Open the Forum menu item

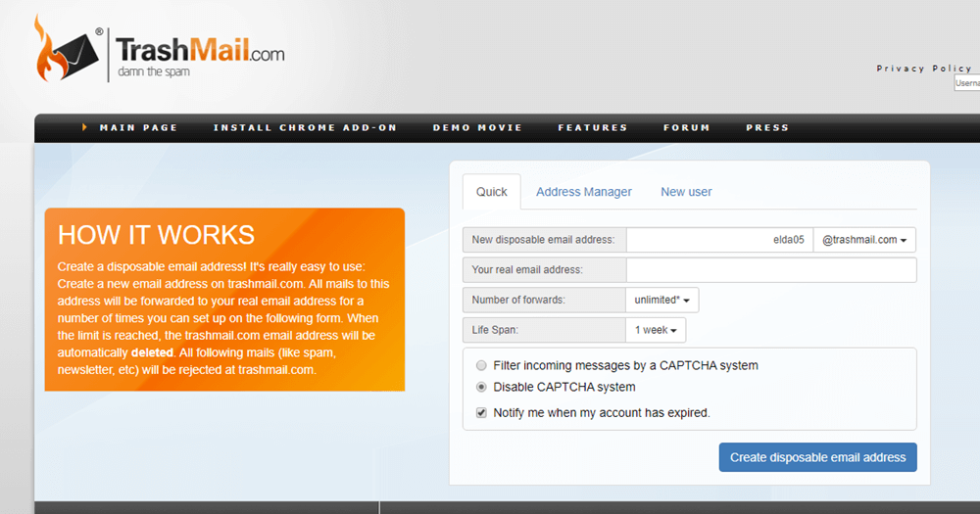(686, 127)
